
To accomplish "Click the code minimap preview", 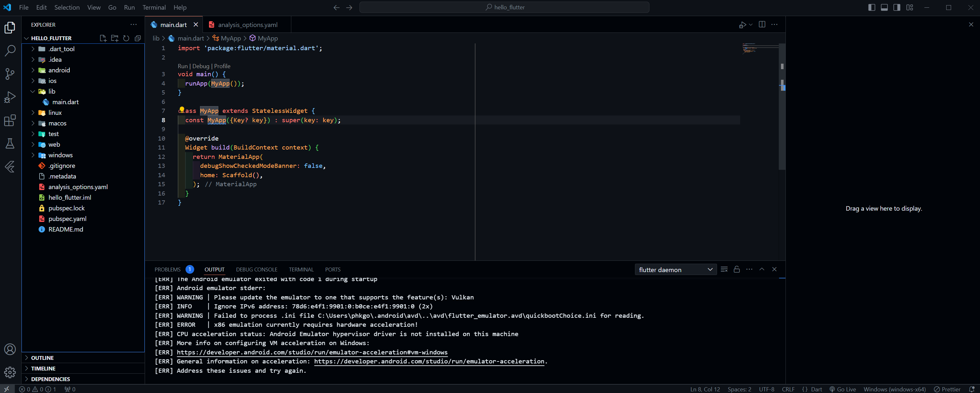I will [x=760, y=49].
